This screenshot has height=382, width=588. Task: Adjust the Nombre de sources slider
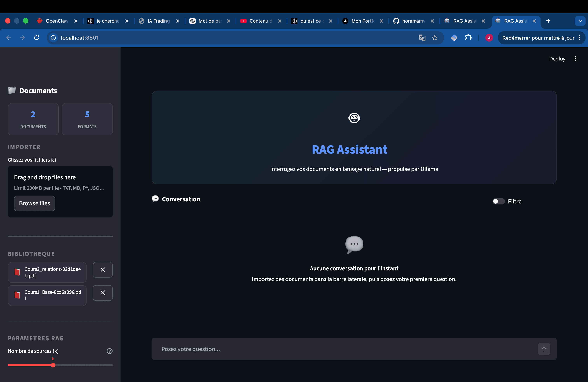pyautogui.click(x=53, y=365)
